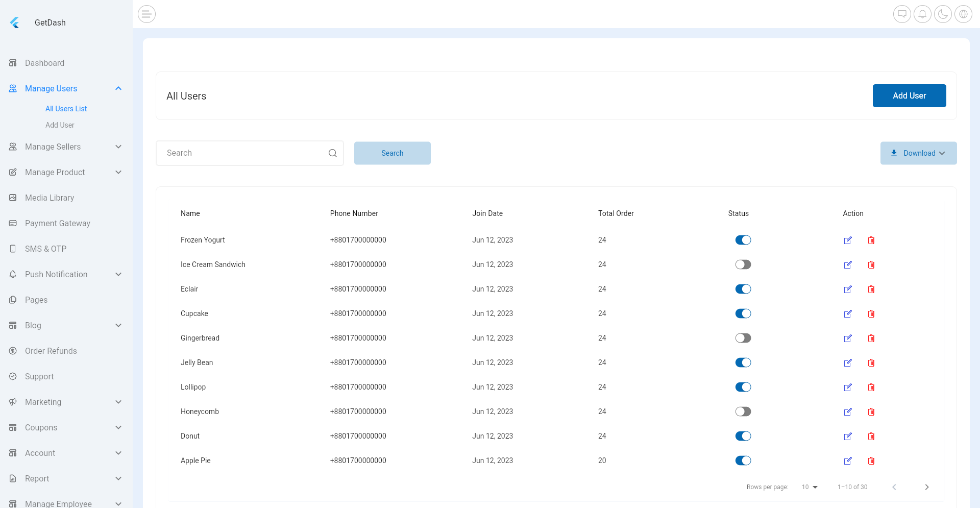Open the Media Library section
The height and width of the screenshot is (508, 980).
(x=49, y=198)
